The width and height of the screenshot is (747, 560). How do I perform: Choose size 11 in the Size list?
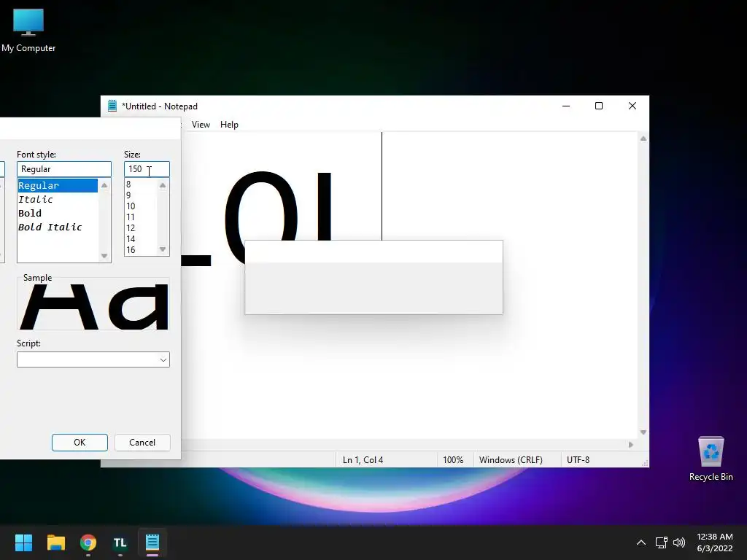[141, 217]
